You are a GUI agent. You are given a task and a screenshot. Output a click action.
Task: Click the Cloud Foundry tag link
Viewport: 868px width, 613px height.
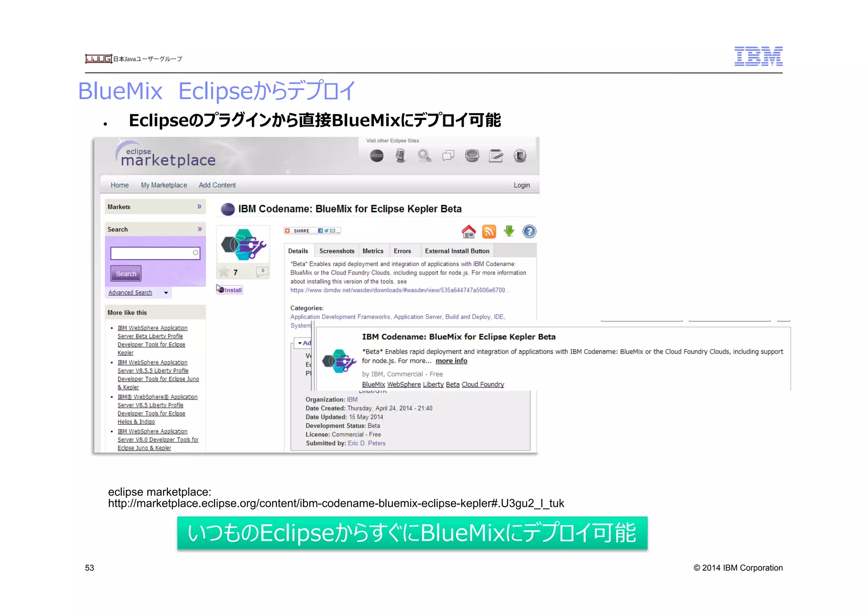[x=483, y=384]
